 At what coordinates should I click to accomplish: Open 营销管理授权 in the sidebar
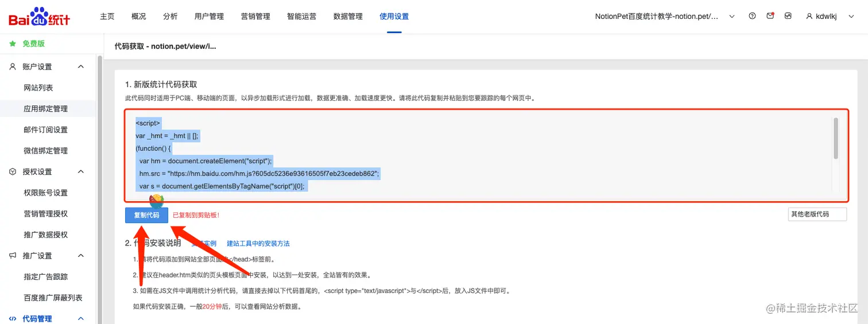(46, 213)
